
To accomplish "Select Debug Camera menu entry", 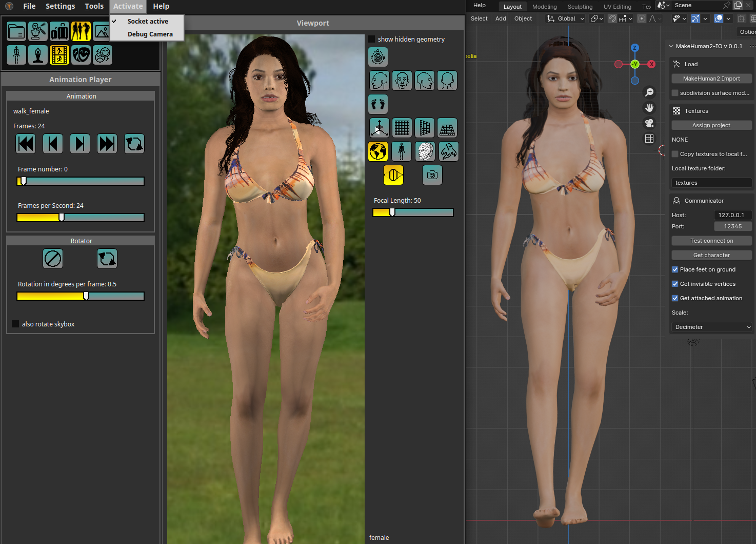I will point(150,34).
